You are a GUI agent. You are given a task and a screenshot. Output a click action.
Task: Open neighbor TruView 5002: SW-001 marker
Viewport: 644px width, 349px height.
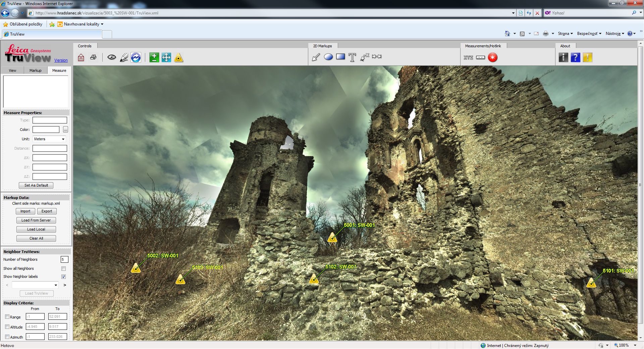136,268
